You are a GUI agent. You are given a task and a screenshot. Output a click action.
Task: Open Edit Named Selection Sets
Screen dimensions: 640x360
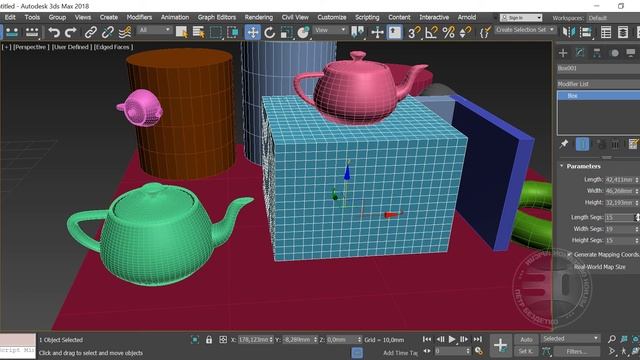485,32
